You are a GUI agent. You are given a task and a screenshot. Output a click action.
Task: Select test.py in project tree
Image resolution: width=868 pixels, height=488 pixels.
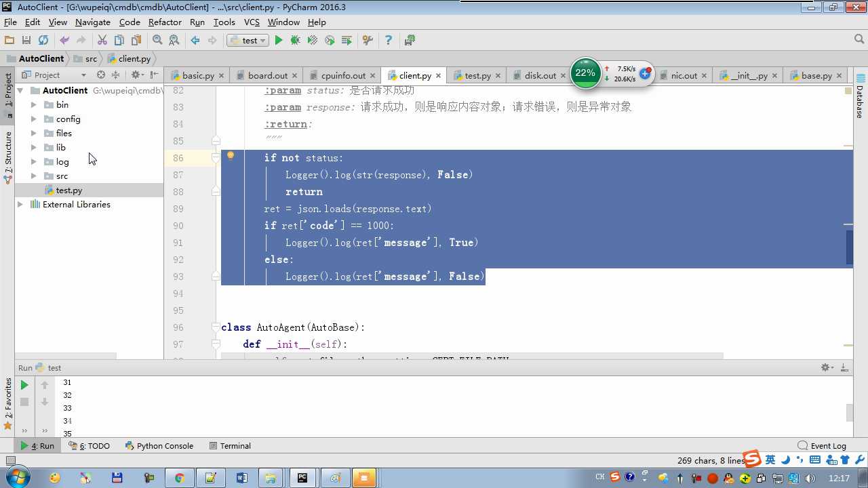click(68, 190)
